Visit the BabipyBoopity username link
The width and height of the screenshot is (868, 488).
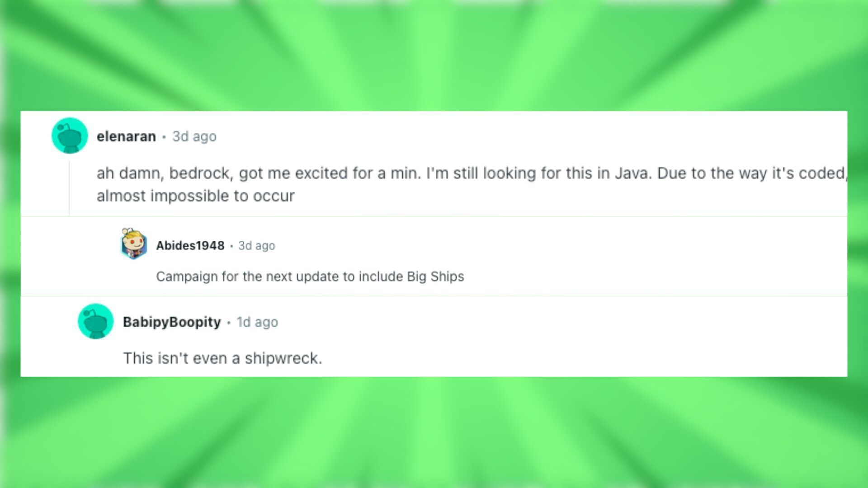[172, 322]
